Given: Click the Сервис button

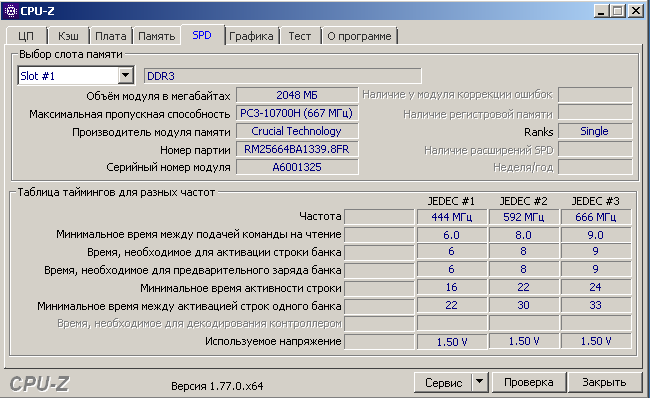Looking at the screenshot, I should 443,382.
